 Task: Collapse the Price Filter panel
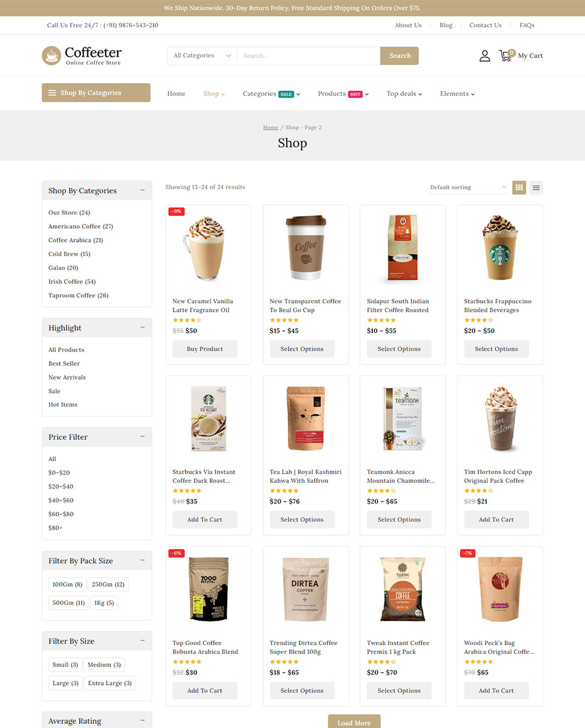point(142,437)
